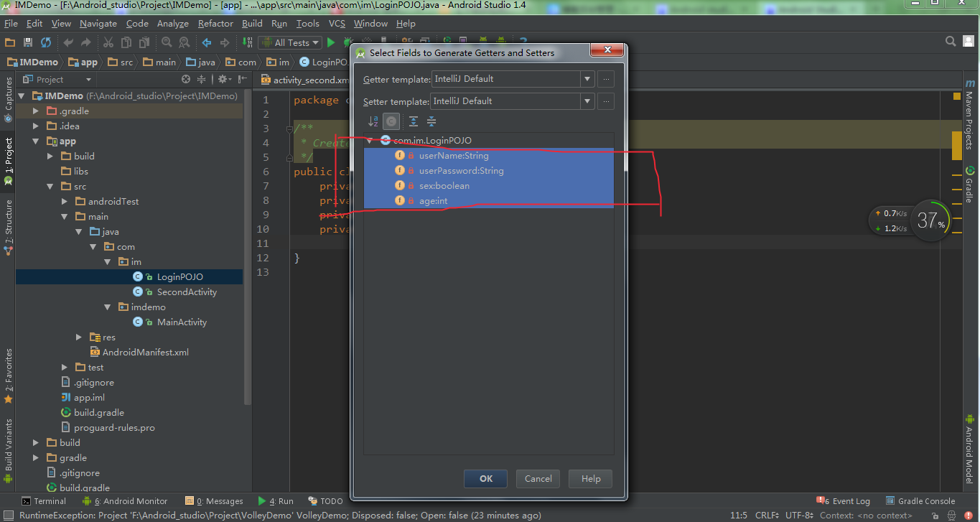Toggle the Captures tool window side tab
This screenshot has width=980, height=522.
8,101
